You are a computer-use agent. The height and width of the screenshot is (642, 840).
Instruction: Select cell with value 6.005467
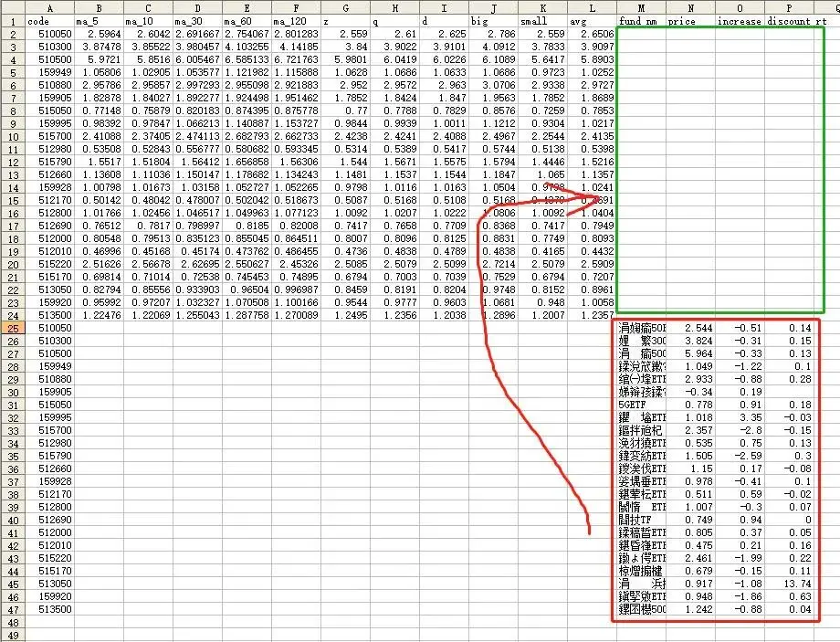coord(198,59)
